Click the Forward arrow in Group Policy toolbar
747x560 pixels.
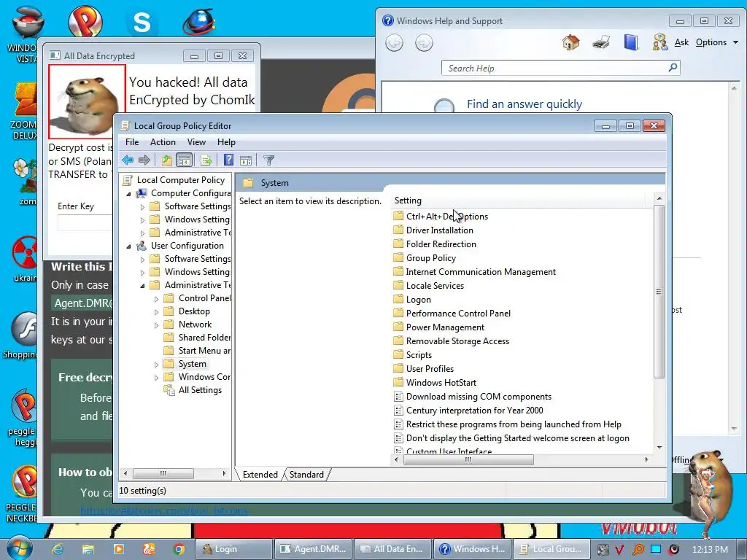[x=144, y=160]
